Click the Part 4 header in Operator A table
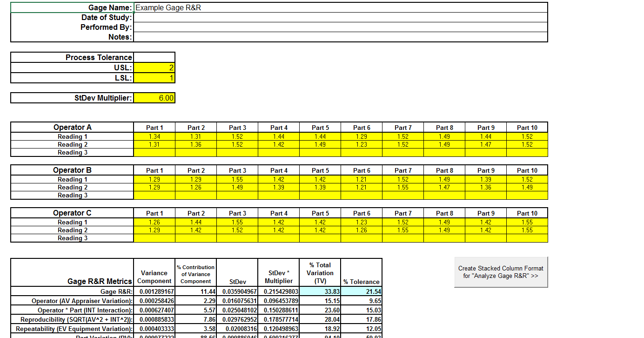Viewport: 644px width, 338px height. tap(279, 128)
